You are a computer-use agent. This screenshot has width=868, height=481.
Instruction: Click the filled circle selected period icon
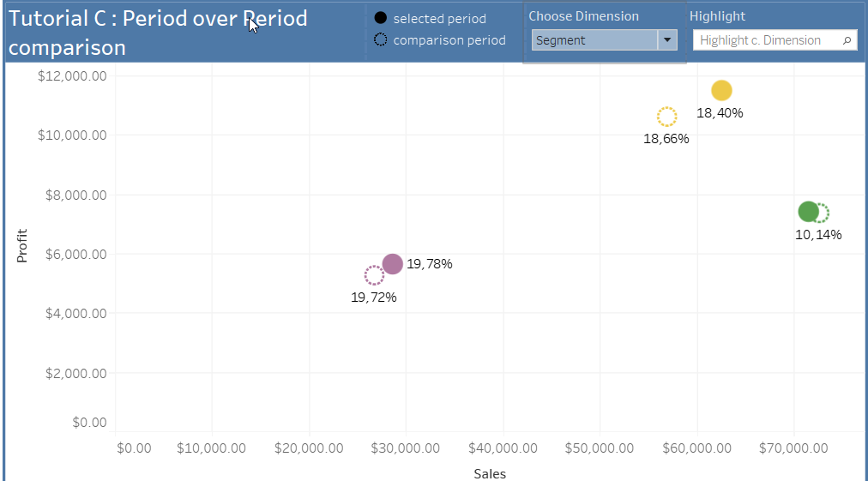381,19
